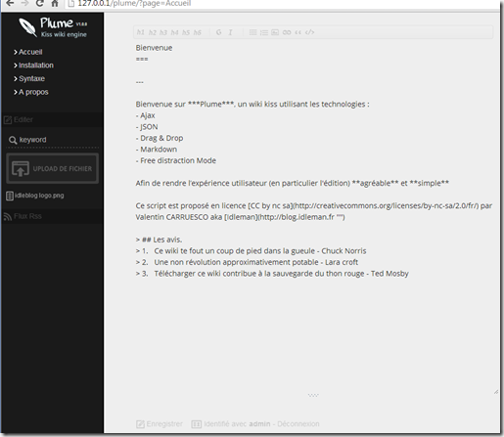
Task: Click the bold G icon
Action: pos(219,32)
